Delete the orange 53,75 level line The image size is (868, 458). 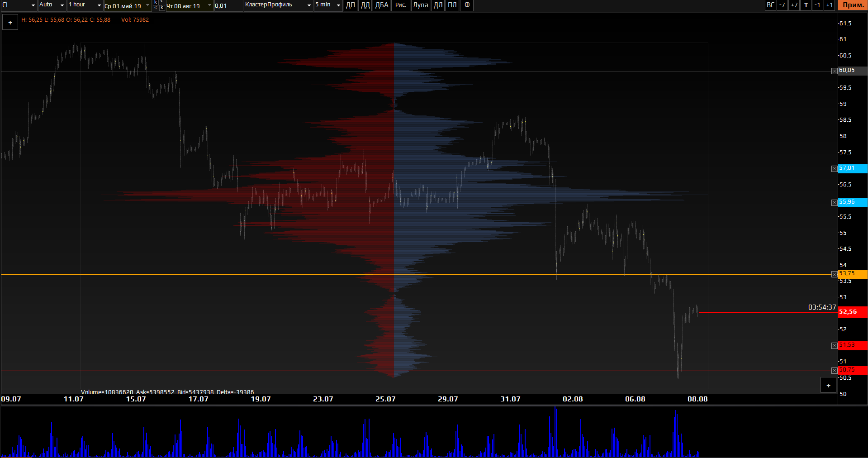coord(835,274)
